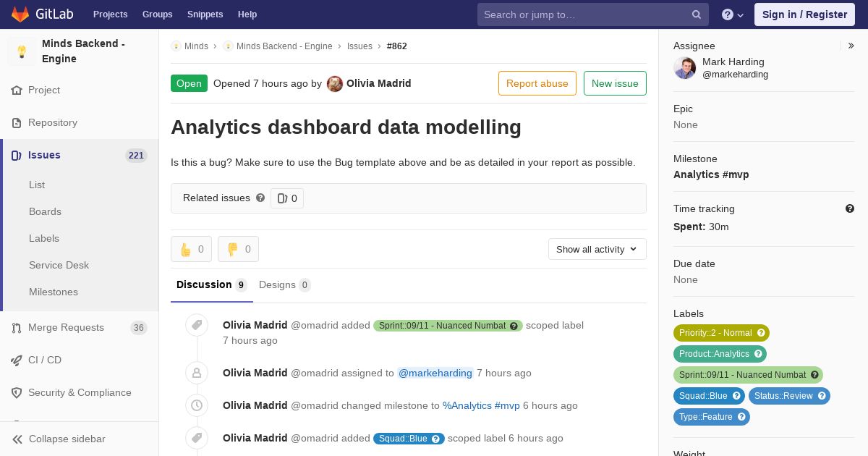
Task: Open the Help dropdown in the top bar
Action: tap(733, 14)
